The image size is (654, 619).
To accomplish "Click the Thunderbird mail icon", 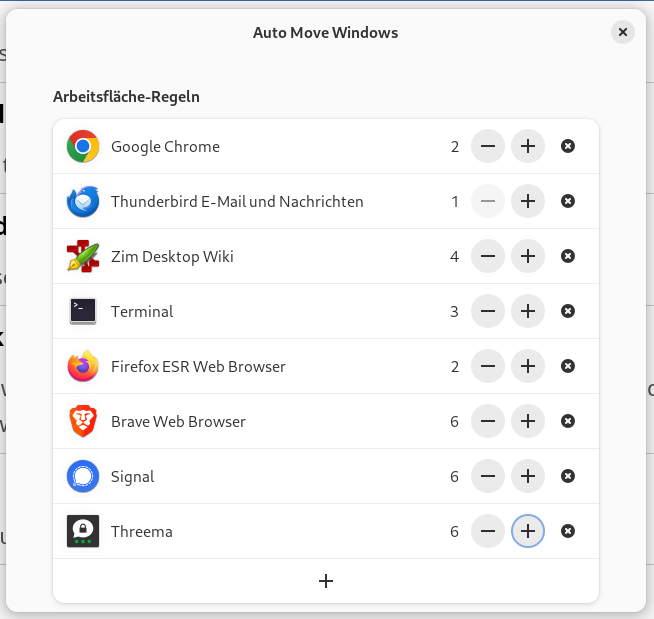I will [x=83, y=202].
